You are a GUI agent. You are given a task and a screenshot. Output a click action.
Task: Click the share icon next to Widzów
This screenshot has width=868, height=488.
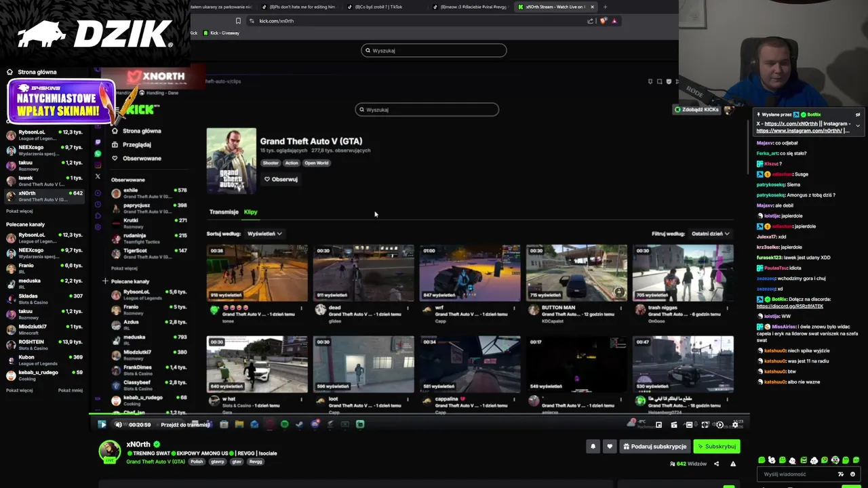click(x=716, y=464)
